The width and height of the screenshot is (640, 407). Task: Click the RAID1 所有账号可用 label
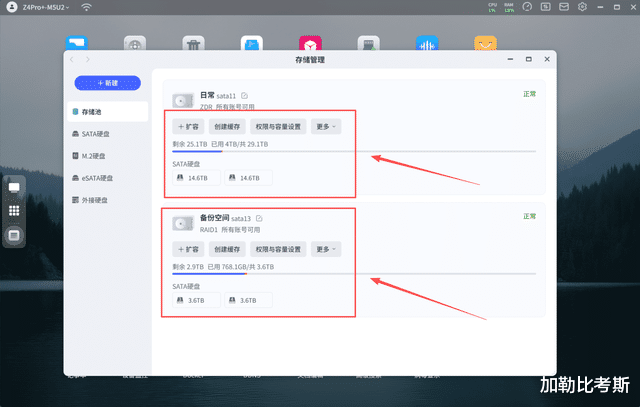pyautogui.click(x=230, y=230)
